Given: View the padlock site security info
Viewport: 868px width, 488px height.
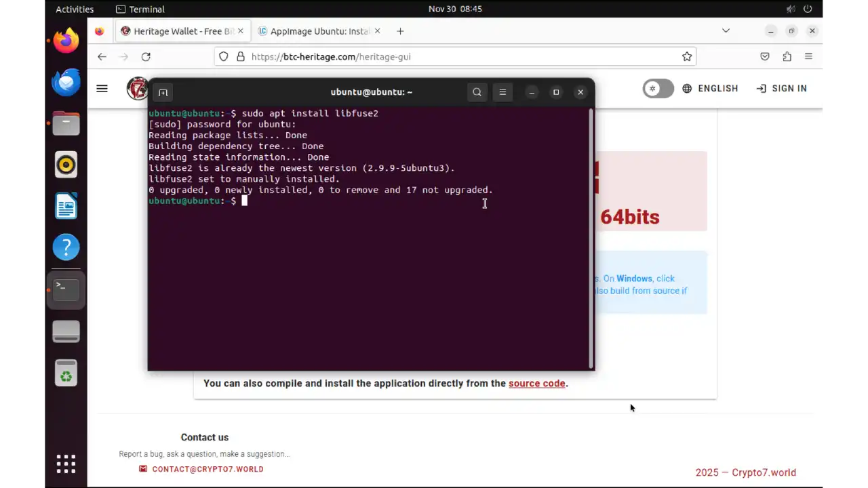Looking at the screenshot, I should tap(241, 56).
